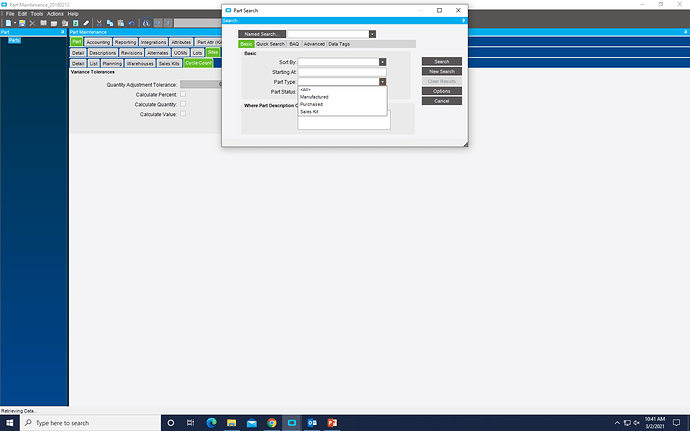Open the Tools menu

[37, 14]
